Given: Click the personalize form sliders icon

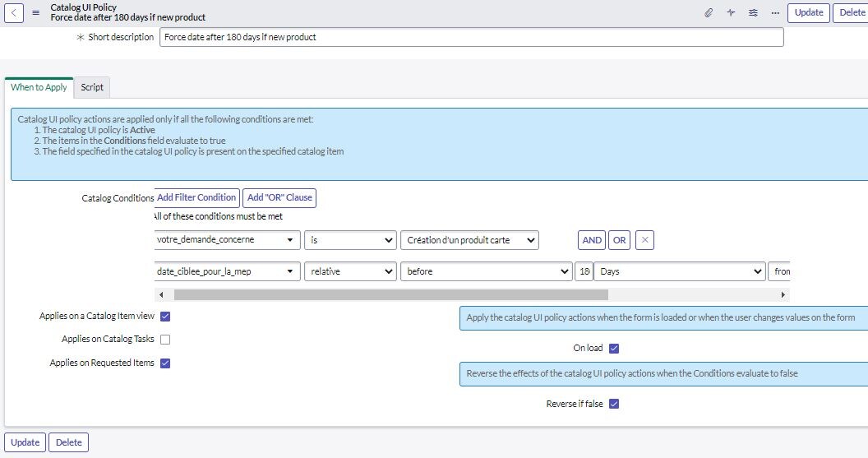Looking at the screenshot, I should point(753,13).
